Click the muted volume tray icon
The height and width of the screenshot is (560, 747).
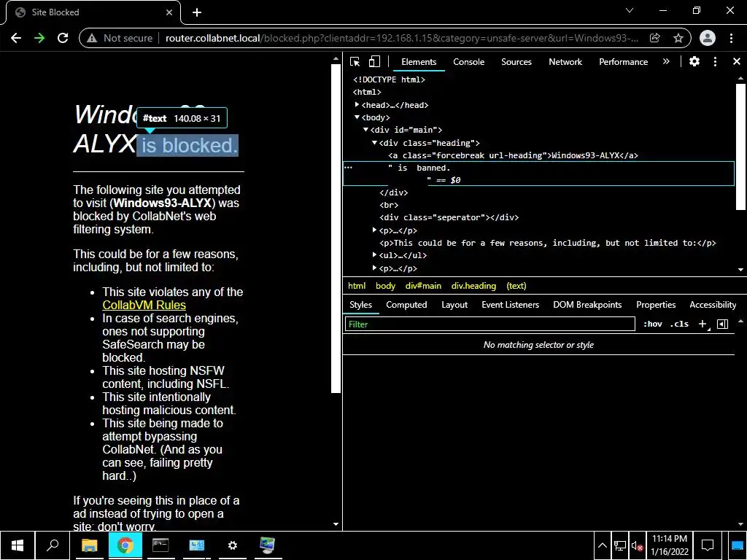637,546
